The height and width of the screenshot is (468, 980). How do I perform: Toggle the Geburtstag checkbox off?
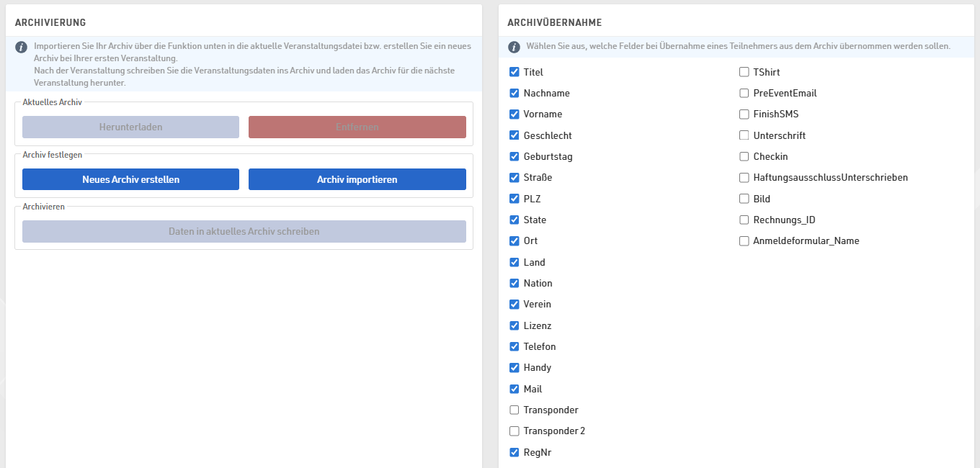click(x=514, y=156)
